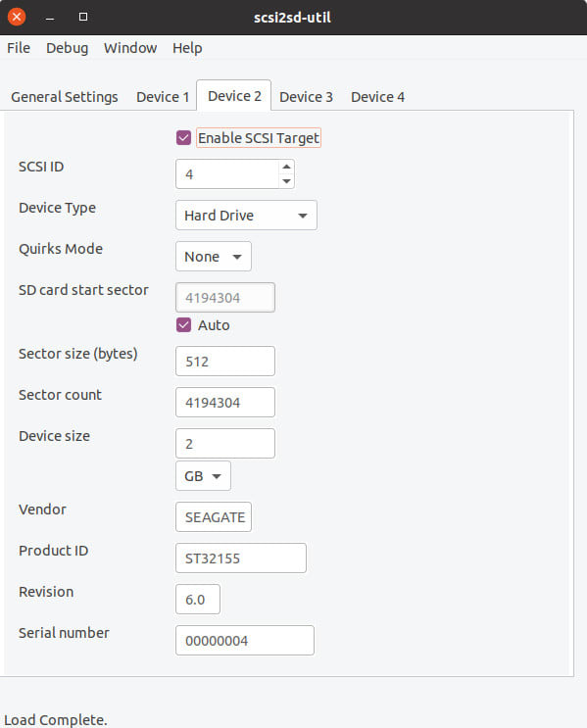The width and height of the screenshot is (587, 728).
Task: Switch to the General Settings tab
Action: (65, 97)
